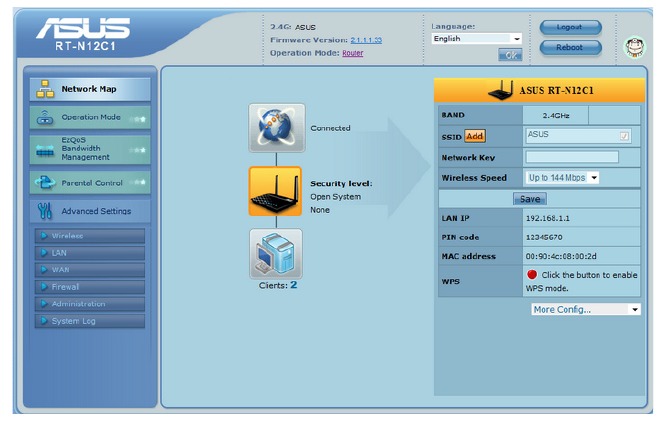Viewport: 665px width, 429px height.
Task: Open Parental Control menu
Action: (x=90, y=183)
